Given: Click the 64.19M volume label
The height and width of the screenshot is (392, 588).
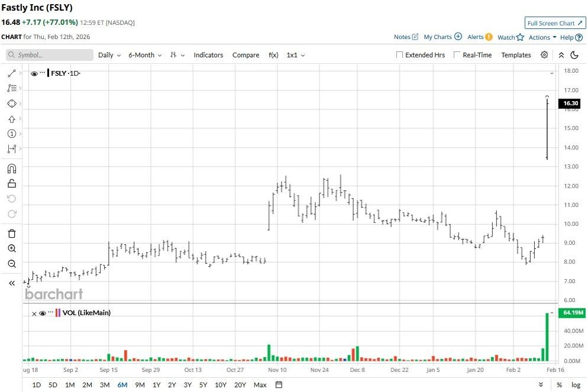Looking at the screenshot, I should tap(572, 313).
